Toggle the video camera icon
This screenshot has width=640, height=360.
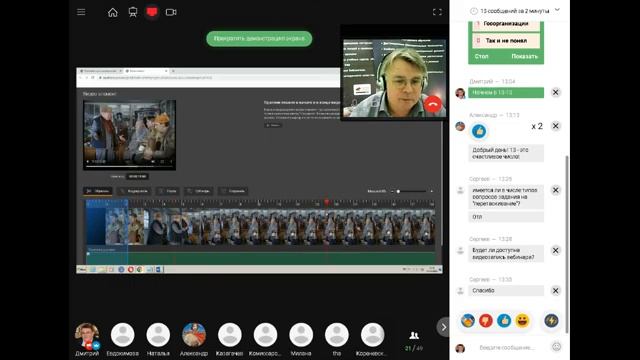171,12
